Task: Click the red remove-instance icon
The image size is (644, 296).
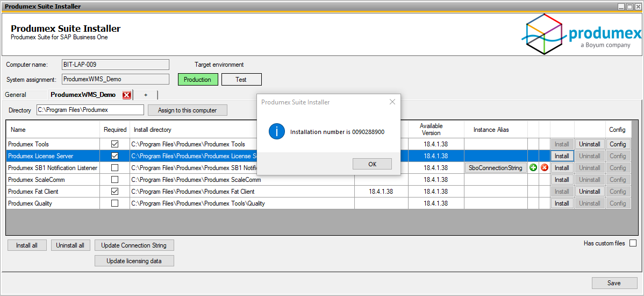Action: pyautogui.click(x=545, y=168)
